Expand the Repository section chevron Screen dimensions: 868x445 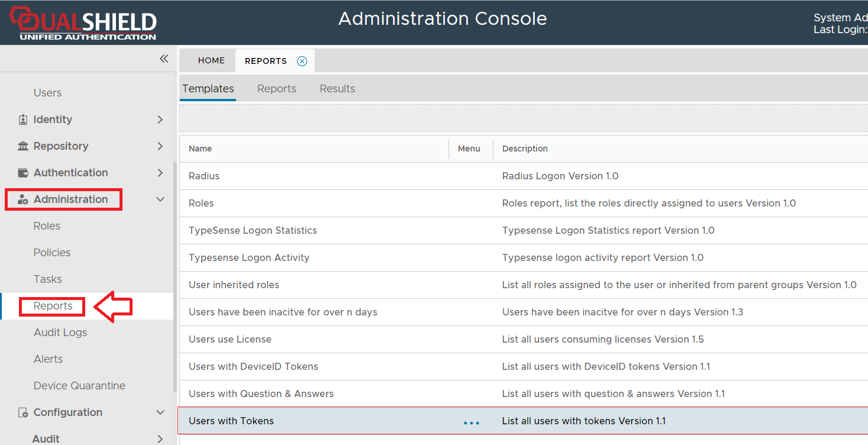(x=160, y=146)
